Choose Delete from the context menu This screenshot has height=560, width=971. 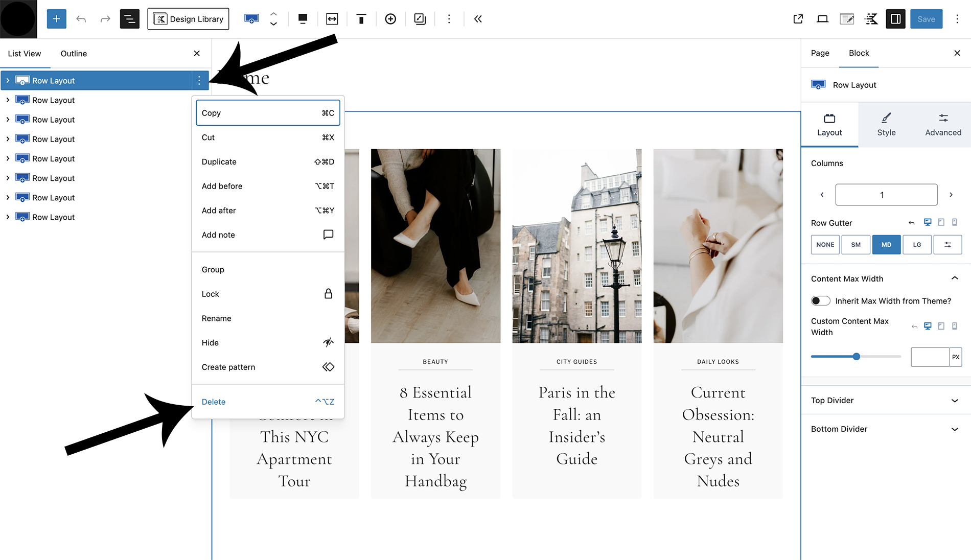(x=214, y=402)
